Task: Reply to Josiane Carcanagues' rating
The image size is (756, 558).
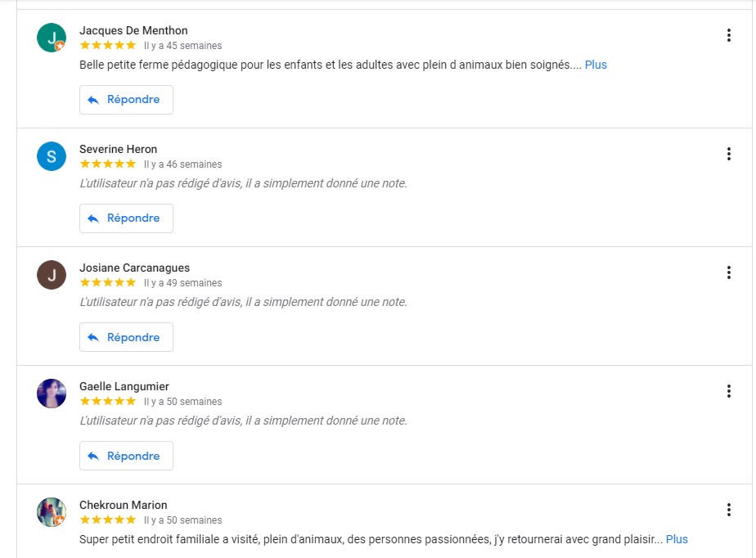Action: (126, 337)
